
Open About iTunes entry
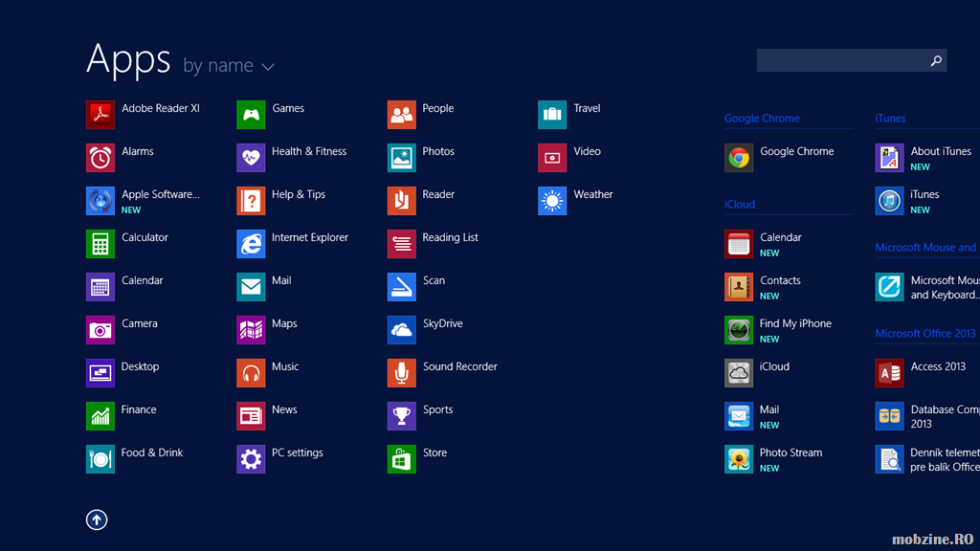pyautogui.click(x=924, y=158)
